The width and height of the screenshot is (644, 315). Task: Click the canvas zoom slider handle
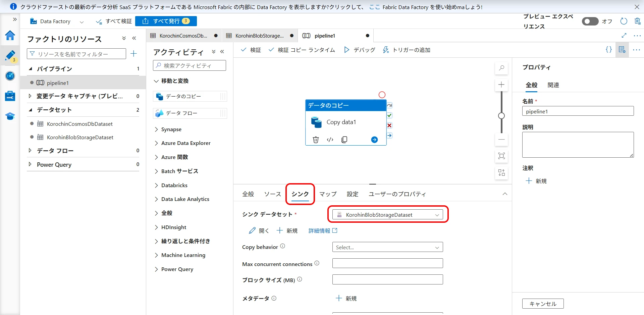pyautogui.click(x=501, y=116)
